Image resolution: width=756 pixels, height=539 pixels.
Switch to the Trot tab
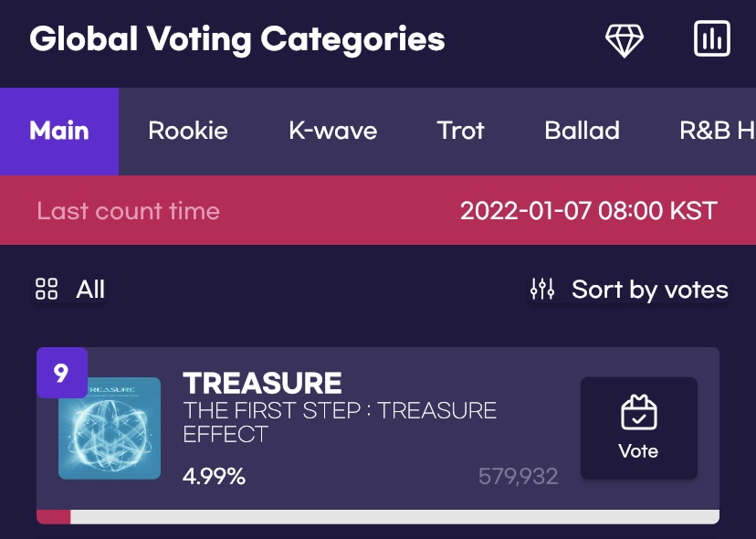[460, 131]
